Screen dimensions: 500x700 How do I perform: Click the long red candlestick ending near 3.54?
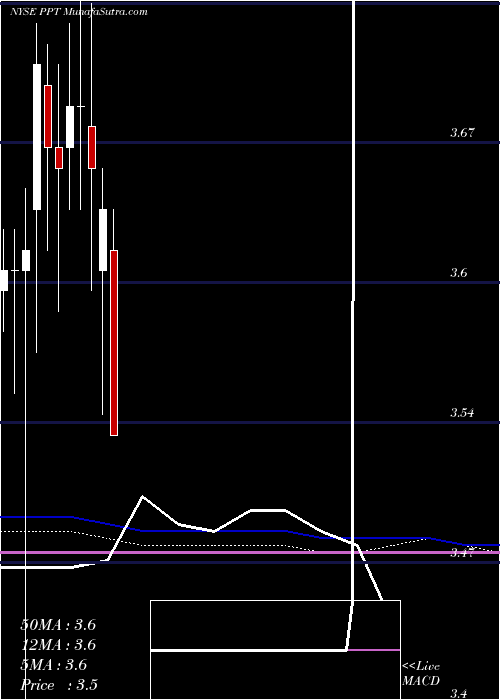coord(114,343)
